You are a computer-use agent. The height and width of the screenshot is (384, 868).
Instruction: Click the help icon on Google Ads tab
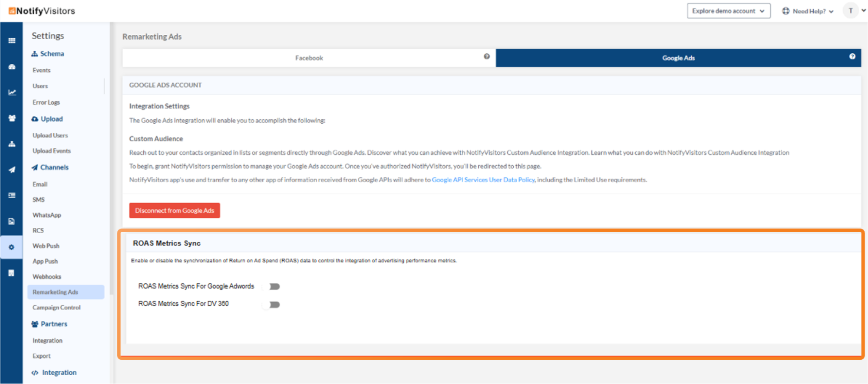pyautogui.click(x=852, y=56)
